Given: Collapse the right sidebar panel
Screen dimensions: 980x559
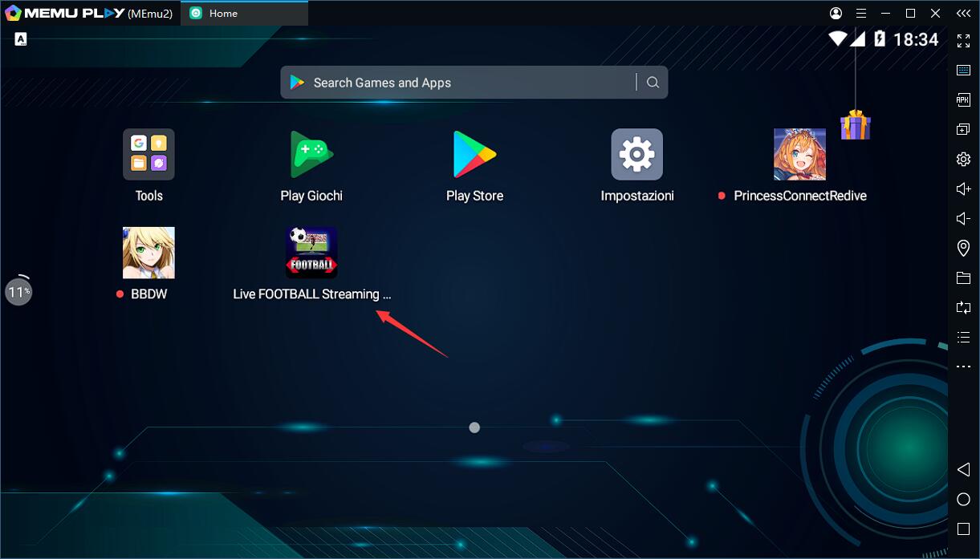Looking at the screenshot, I should (963, 13).
